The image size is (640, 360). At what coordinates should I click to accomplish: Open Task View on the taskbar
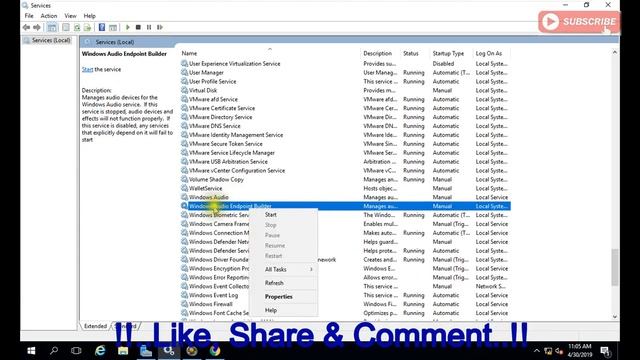click(x=76, y=351)
